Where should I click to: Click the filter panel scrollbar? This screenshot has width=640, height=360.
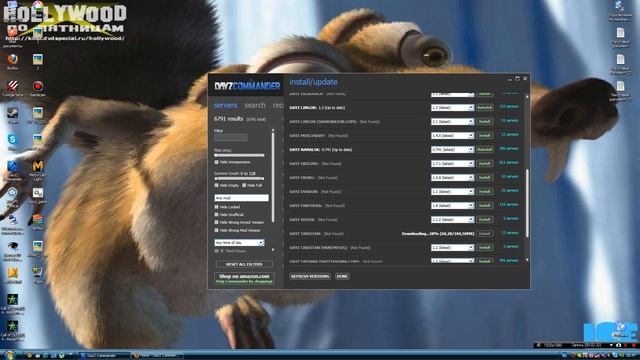pyautogui.click(x=273, y=176)
